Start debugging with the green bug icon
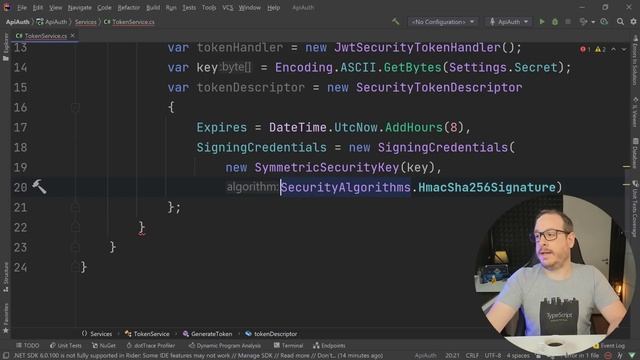The height and width of the screenshot is (360, 640). (x=555, y=22)
